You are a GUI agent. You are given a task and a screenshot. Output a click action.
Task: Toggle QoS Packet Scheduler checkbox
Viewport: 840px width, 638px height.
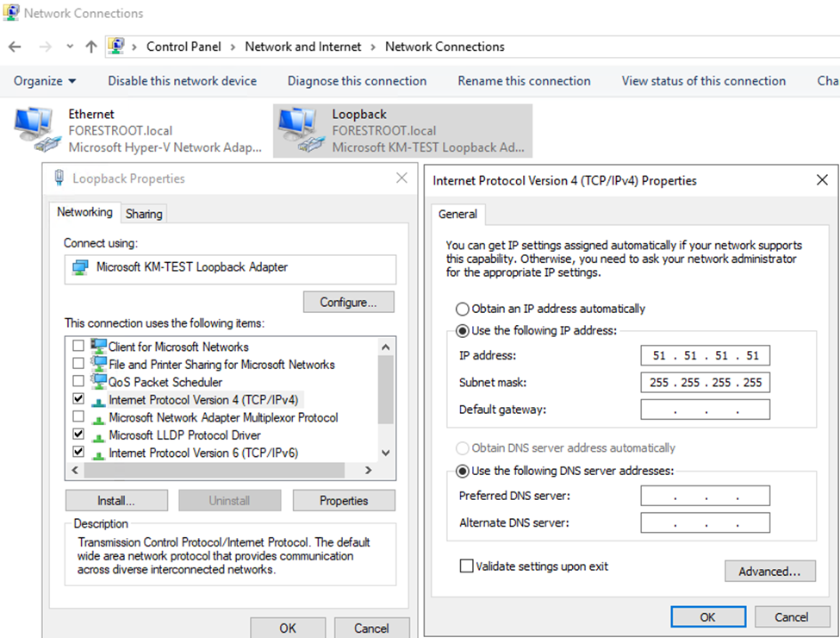tap(78, 381)
